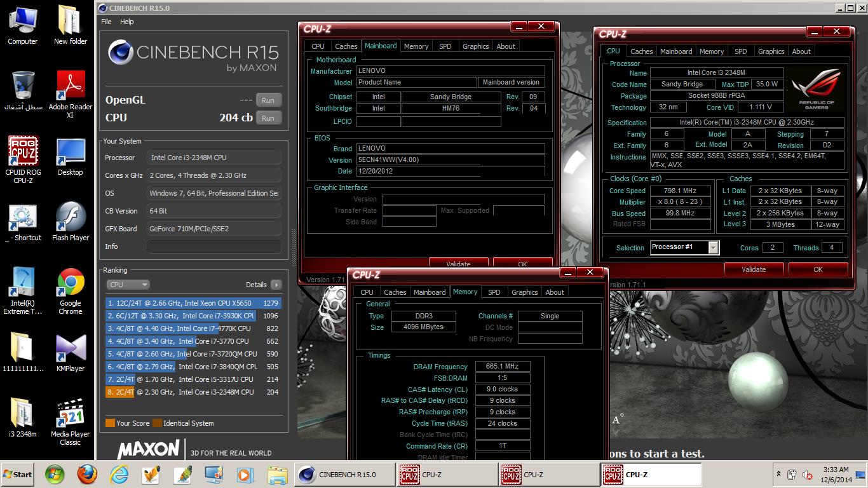Click the Start button

[x=18, y=474]
